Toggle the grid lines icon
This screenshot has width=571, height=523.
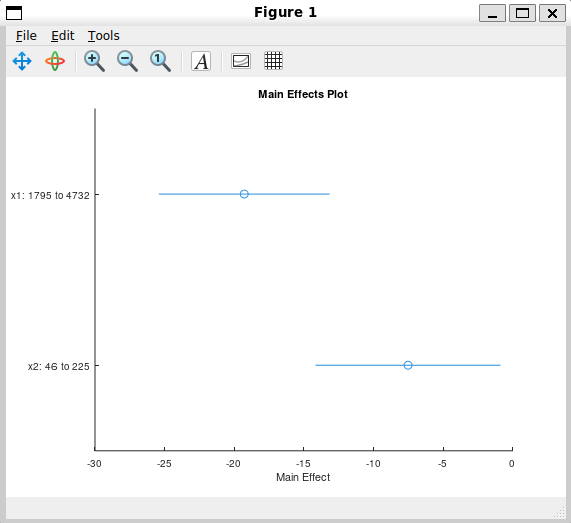click(273, 60)
